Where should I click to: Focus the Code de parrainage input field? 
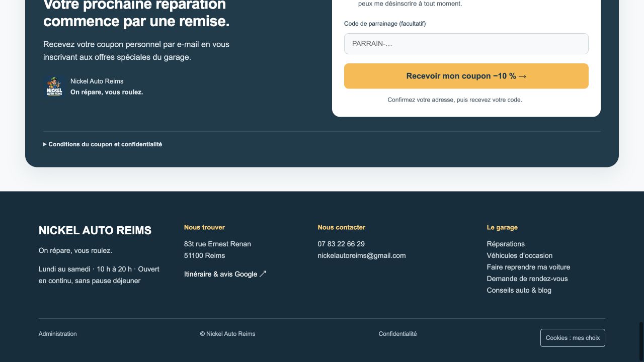(466, 44)
